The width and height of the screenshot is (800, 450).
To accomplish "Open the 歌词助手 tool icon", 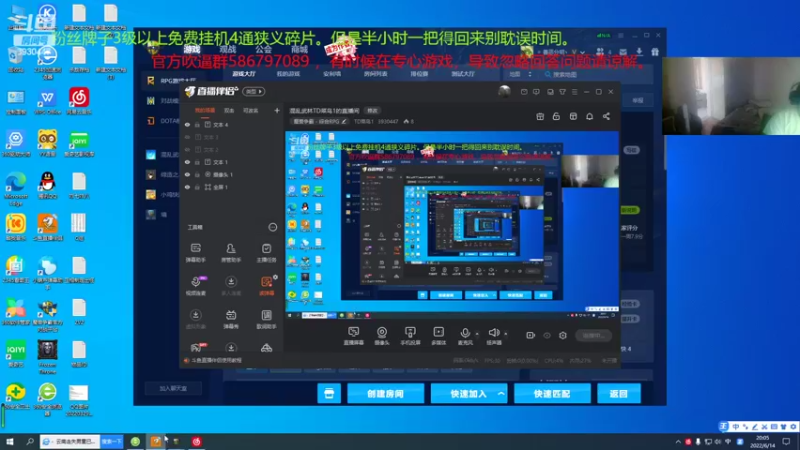I will click(x=266, y=319).
